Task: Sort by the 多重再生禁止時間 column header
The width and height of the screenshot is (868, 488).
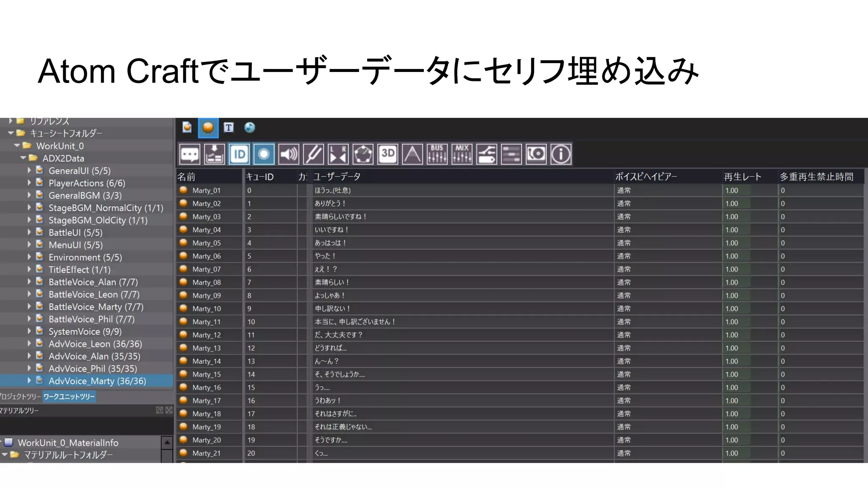Action: coord(821,177)
